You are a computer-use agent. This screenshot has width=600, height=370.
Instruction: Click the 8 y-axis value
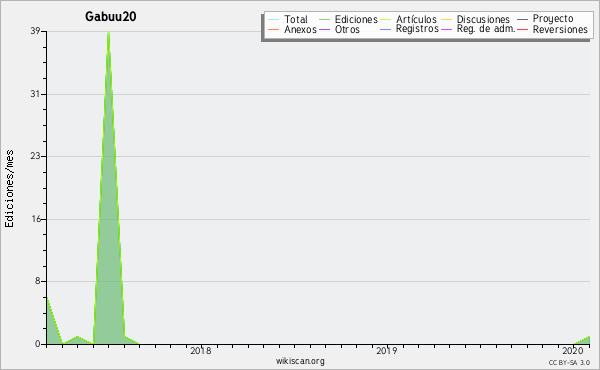tap(38, 281)
